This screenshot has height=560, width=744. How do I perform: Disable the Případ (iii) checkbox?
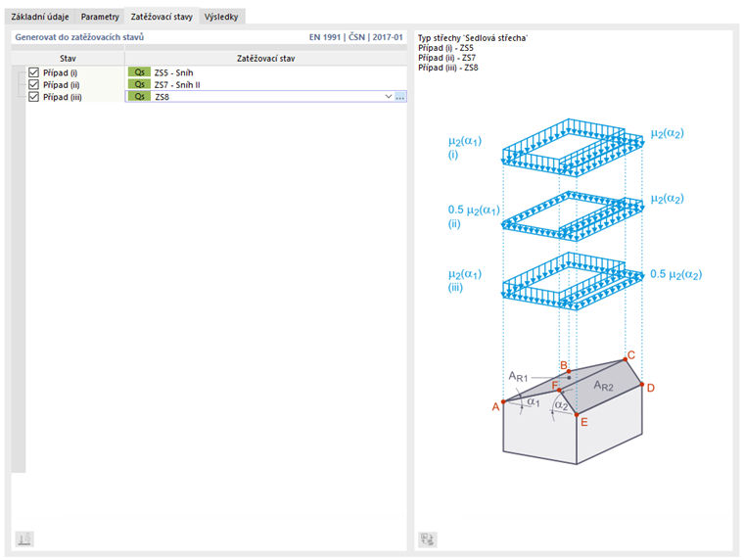click(x=33, y=97)
